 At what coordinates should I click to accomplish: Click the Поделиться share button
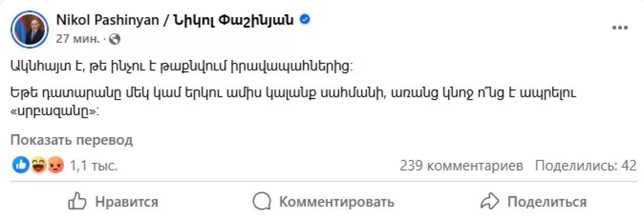click(533, 202)
